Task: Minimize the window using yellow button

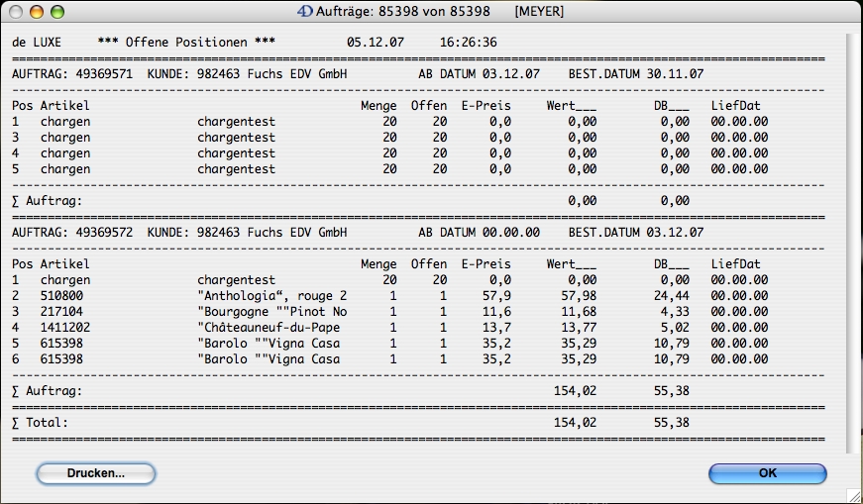Action: coord(37,12)
